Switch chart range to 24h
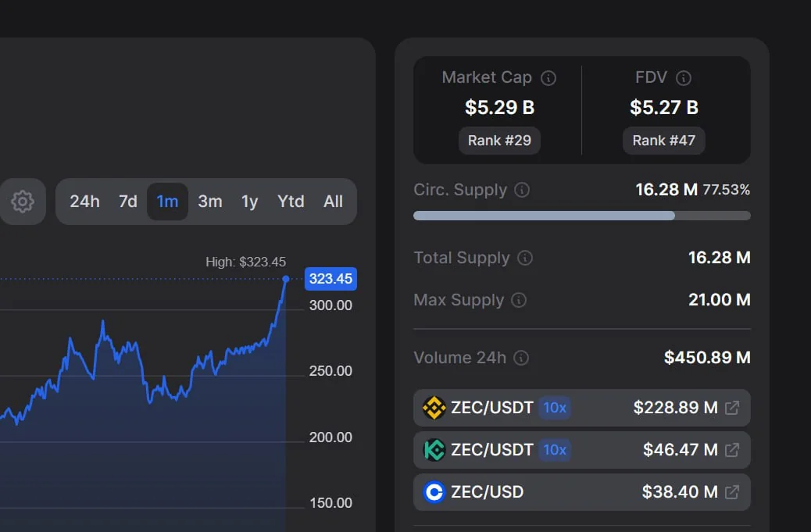This screenshot has width=811, height=532. [84, 202]
